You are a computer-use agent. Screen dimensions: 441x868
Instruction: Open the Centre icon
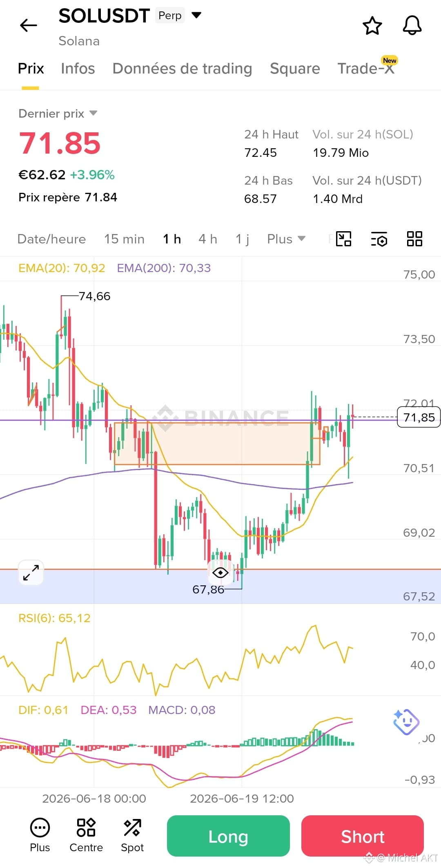tap(86, 835)
